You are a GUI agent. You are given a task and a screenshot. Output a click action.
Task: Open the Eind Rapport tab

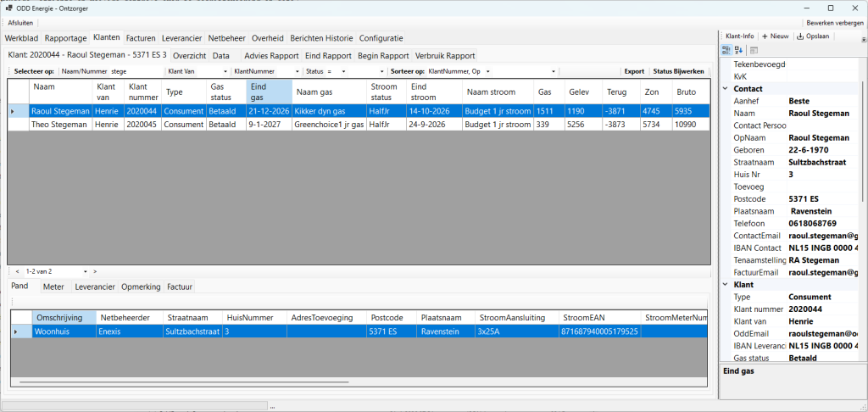tap(328, 56)
